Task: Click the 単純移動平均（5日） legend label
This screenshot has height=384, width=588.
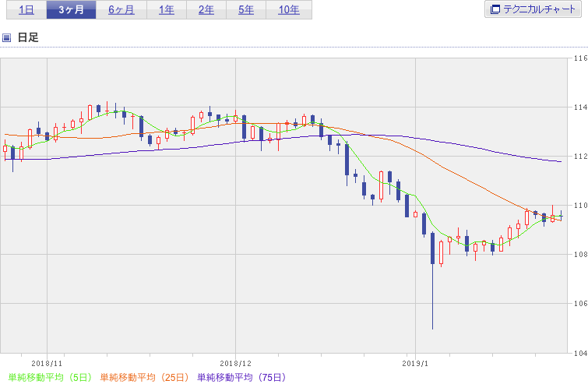Action: 50,377
